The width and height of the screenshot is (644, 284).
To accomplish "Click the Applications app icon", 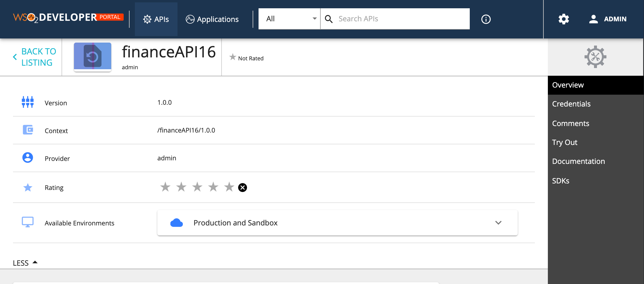I will point(190,19).
